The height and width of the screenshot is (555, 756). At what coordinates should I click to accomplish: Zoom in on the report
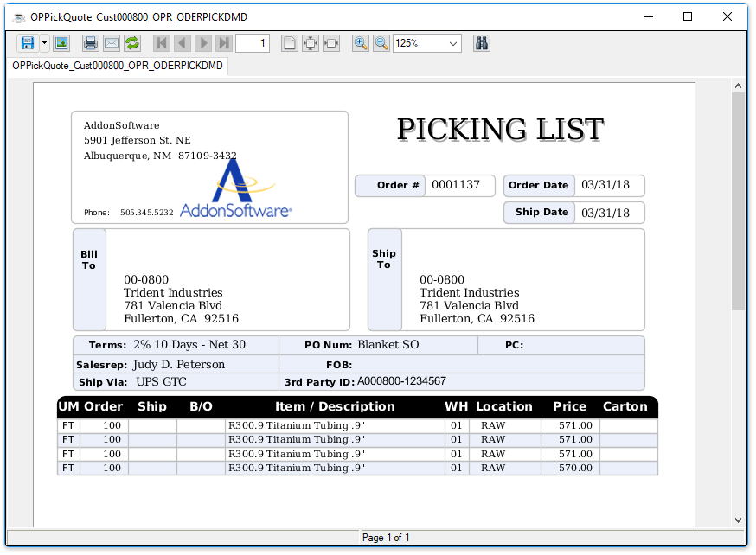click(x=361, y=43)
